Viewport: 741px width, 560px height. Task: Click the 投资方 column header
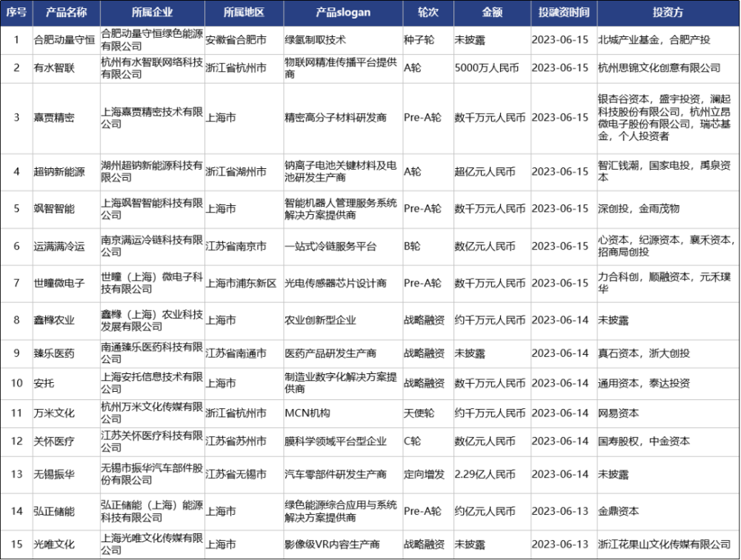tap(668, 13)
